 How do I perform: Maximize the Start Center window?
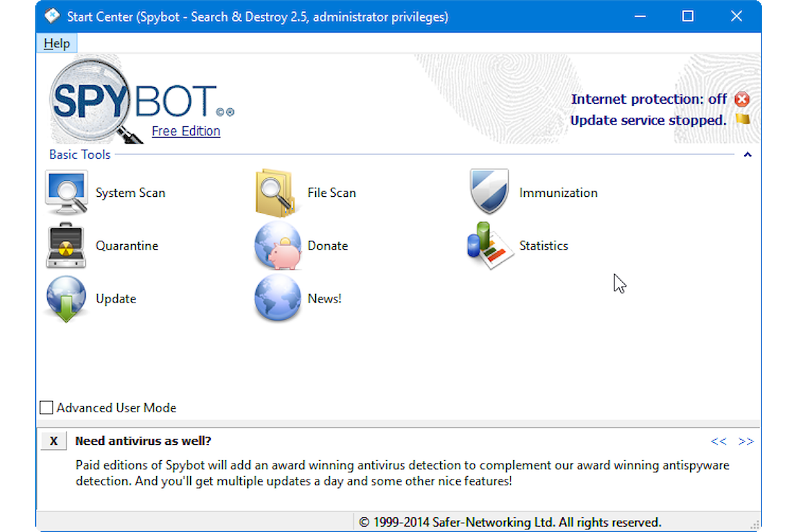pyautogui.click(x=688, y=16)
